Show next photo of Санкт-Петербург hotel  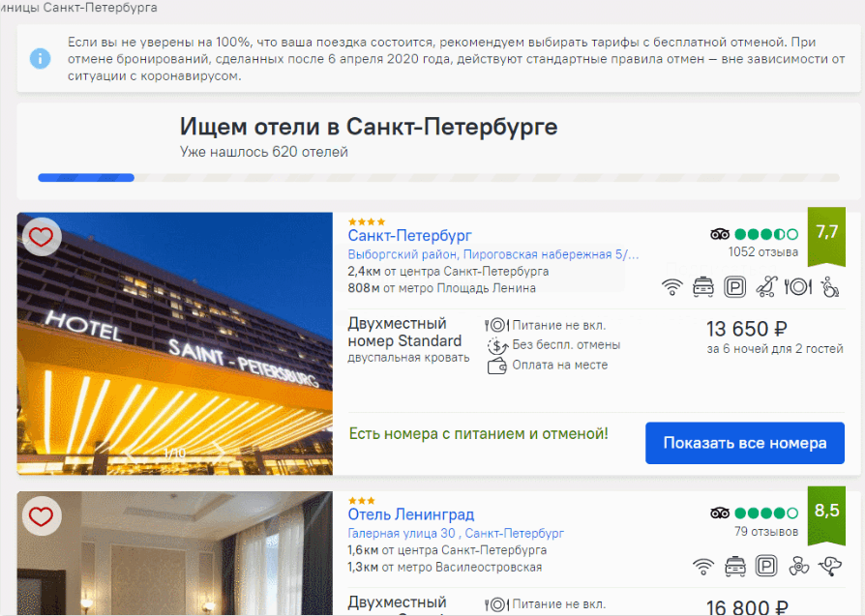point(219,453)
